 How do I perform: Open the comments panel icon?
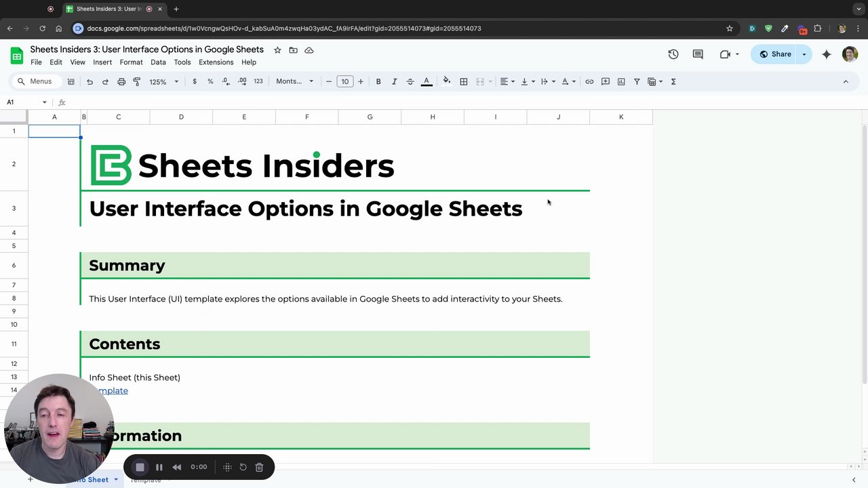[x=698, y=54]
